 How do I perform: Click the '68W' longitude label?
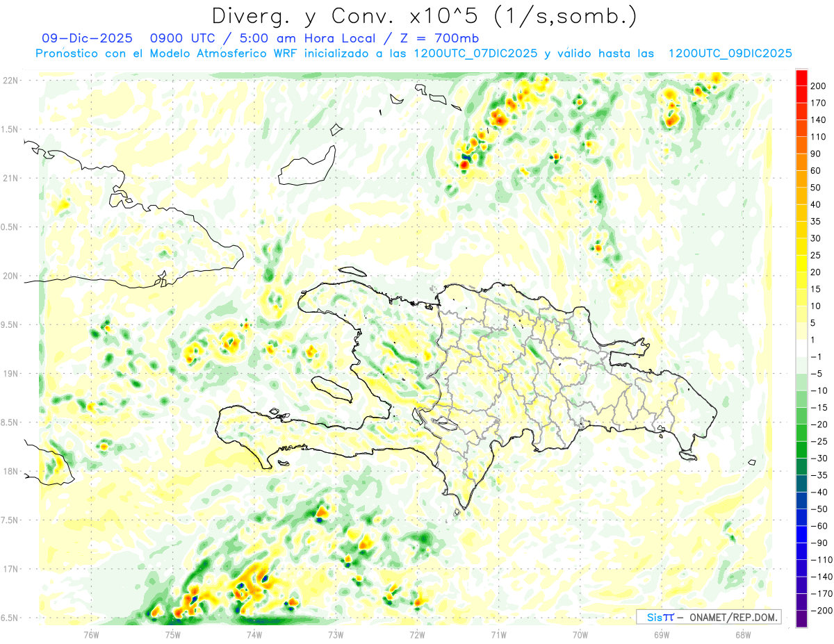point(742,635)
